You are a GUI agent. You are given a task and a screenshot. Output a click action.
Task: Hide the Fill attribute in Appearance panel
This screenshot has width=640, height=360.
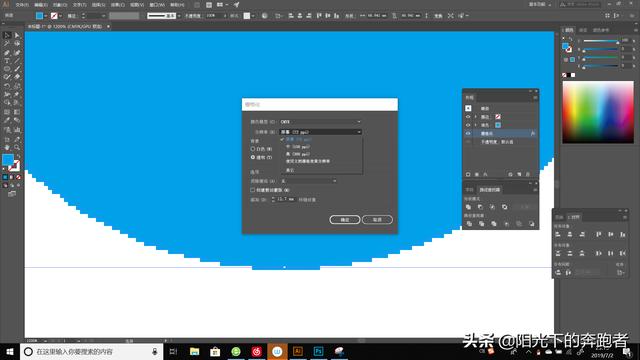pyautogui.click(x=468, y=125)
